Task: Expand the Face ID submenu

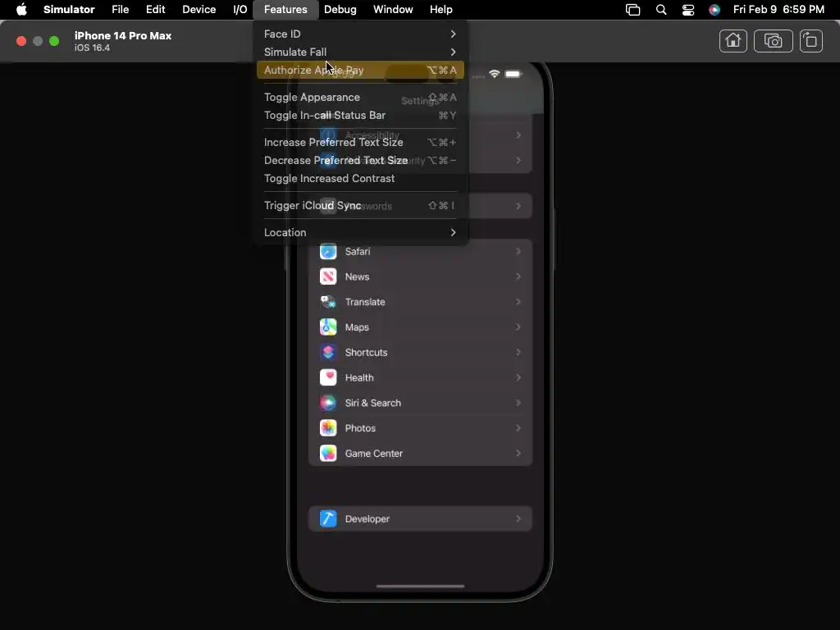Action: (361, 34)
